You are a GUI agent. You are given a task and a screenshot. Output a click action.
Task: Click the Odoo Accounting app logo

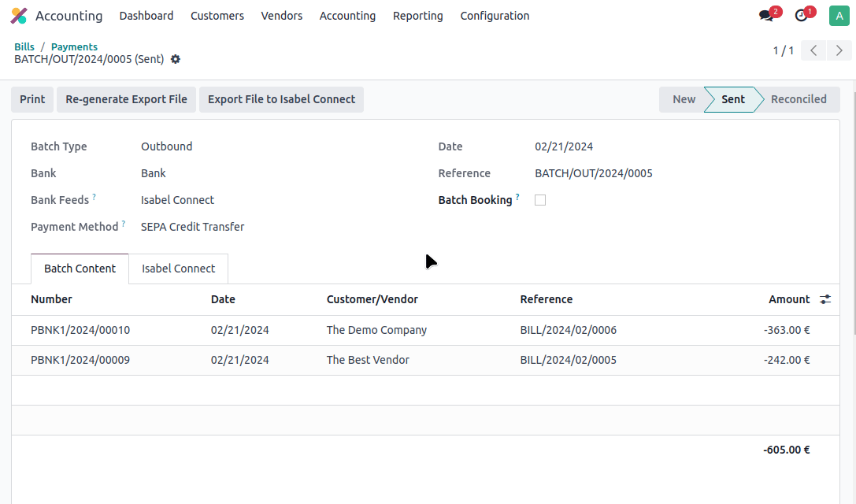coord(19,16)
